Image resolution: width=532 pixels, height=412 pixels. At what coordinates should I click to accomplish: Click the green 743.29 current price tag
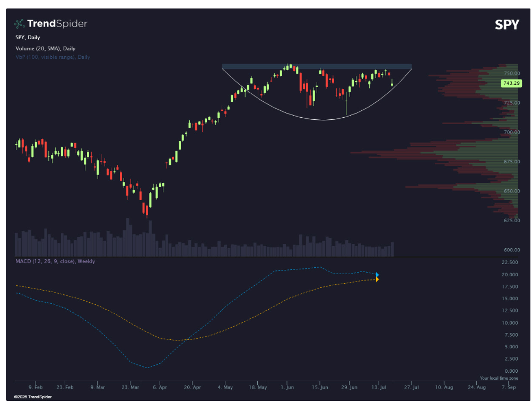coord(511,83)
